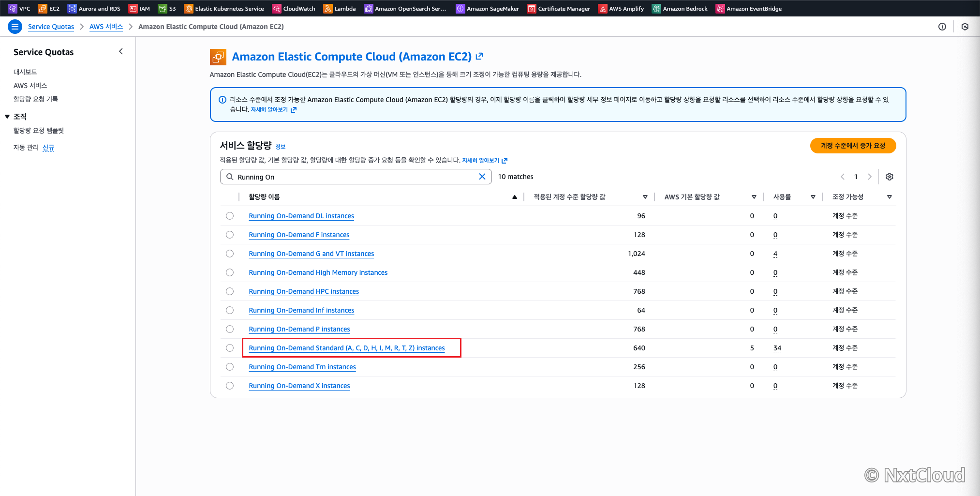Open 할당량 요청 템플릿 in sidebar
The width and height of the screenshot is (980, 496).
tap(39, 130)
